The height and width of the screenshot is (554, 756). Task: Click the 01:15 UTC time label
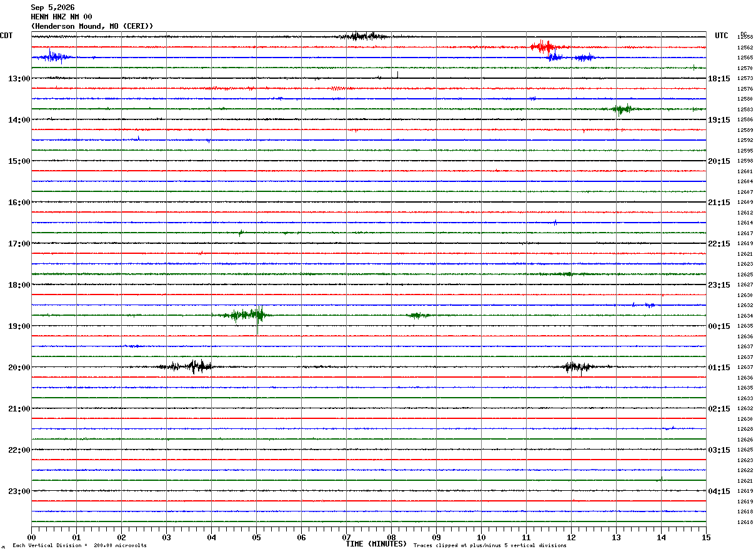(x=719, y=367)
